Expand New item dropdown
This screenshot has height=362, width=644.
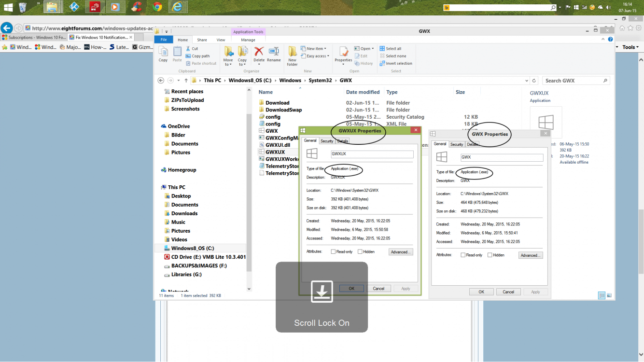click(313, 49)
